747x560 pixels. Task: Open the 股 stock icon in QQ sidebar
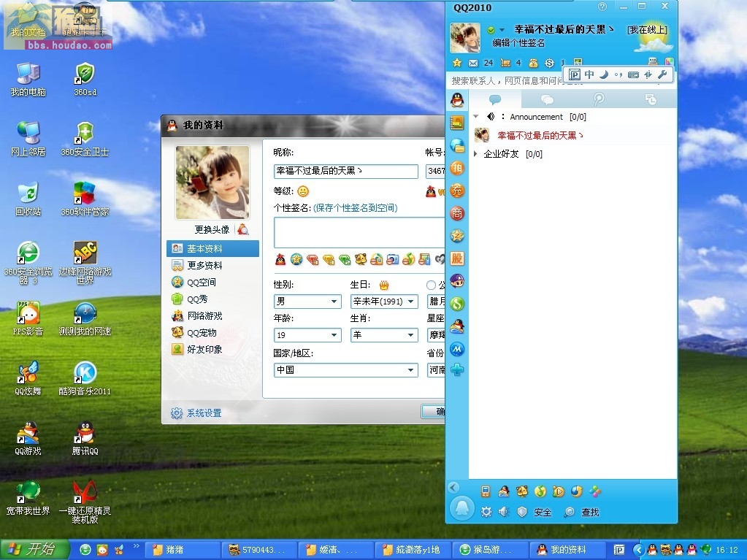pos(457,258)
